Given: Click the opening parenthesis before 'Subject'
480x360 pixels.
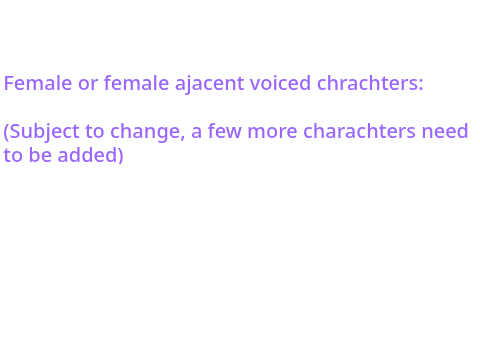Looking at the screenshot, I should (x=6, y=132).
